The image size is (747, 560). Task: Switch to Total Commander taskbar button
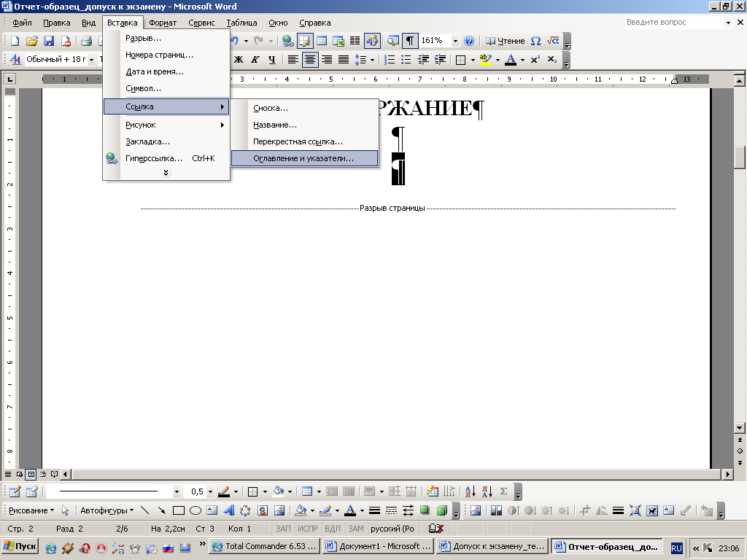pyautogui.click(x=265, y=546)
